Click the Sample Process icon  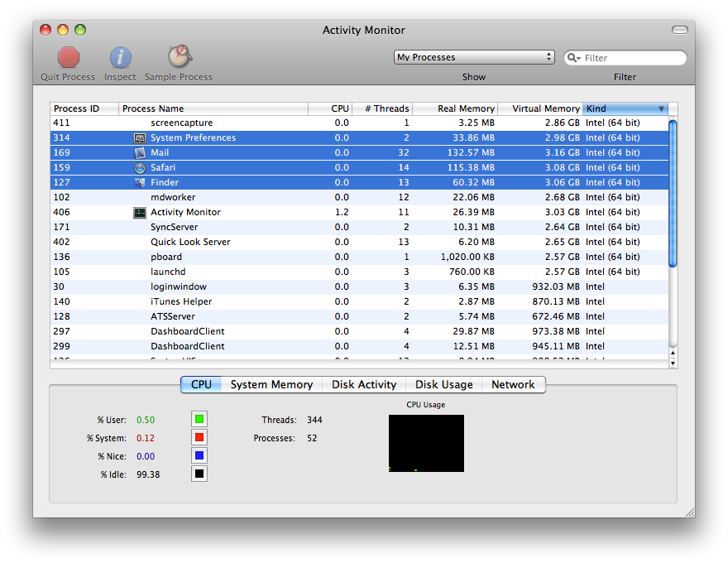pos(180,56)
